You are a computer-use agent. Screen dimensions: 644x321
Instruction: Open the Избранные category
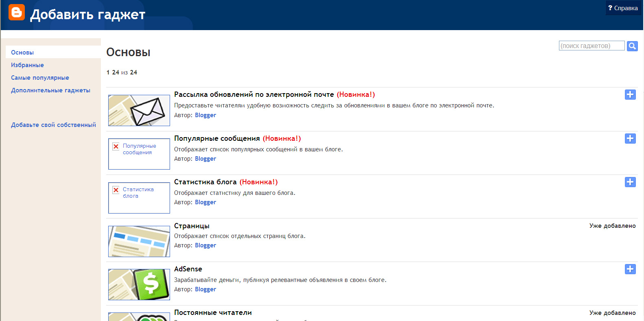tap(27, 65)
